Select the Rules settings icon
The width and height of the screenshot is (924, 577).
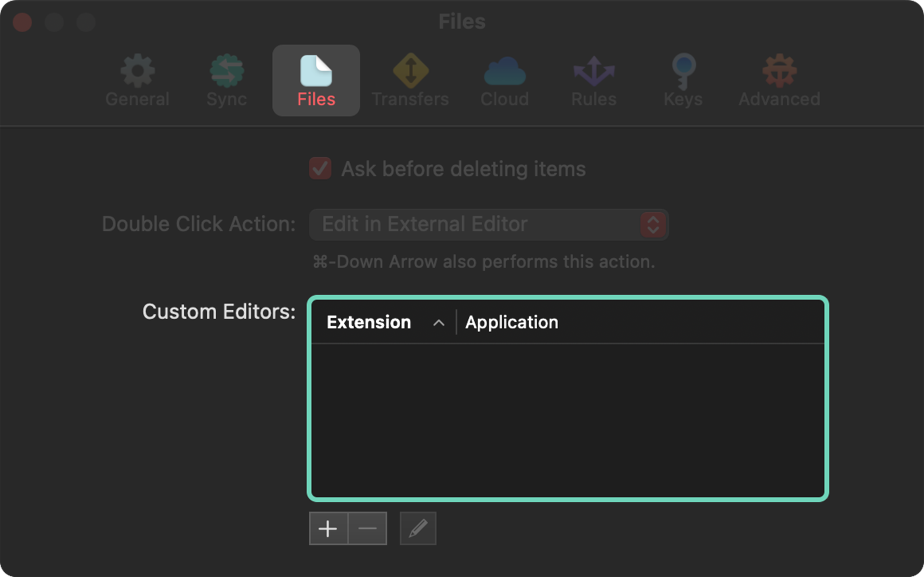tap(593, 80)
